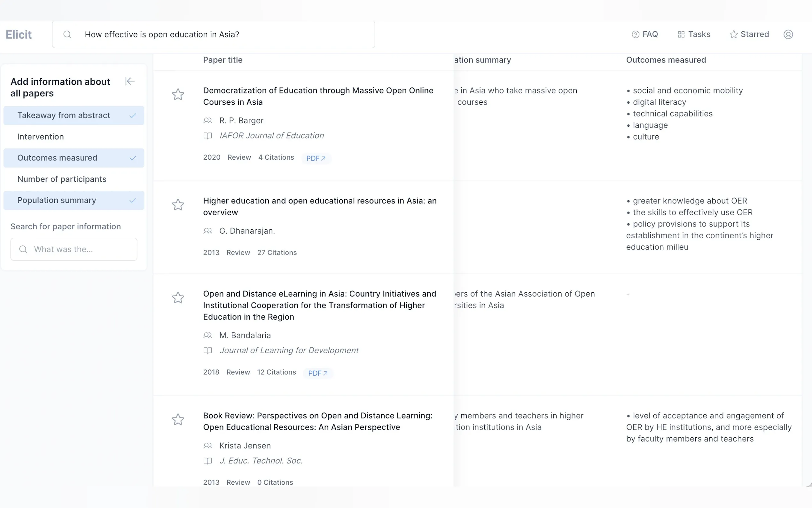Screen dimensions: 812x508
Task: Collapse the Add information sidebar panel
Action: click(130, 81)
